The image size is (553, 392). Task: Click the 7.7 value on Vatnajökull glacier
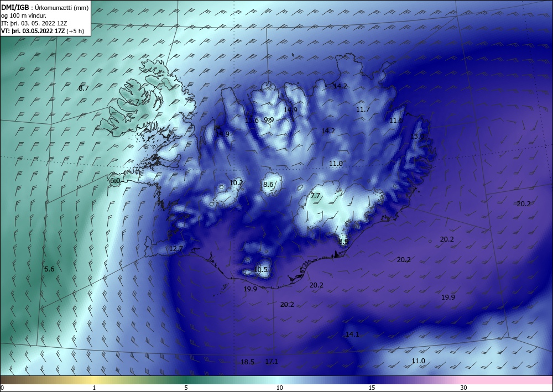pyautogui.click(x=315, y=196)
